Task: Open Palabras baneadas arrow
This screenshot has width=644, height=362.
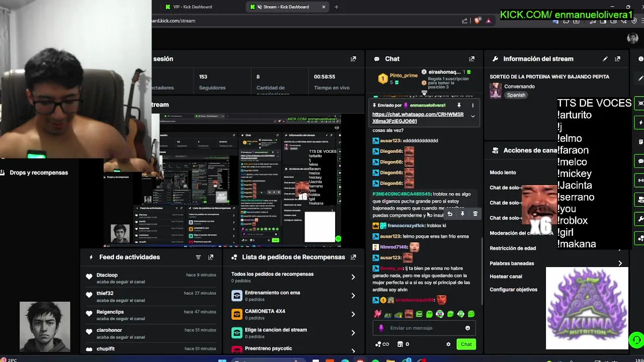Action: 620,263
